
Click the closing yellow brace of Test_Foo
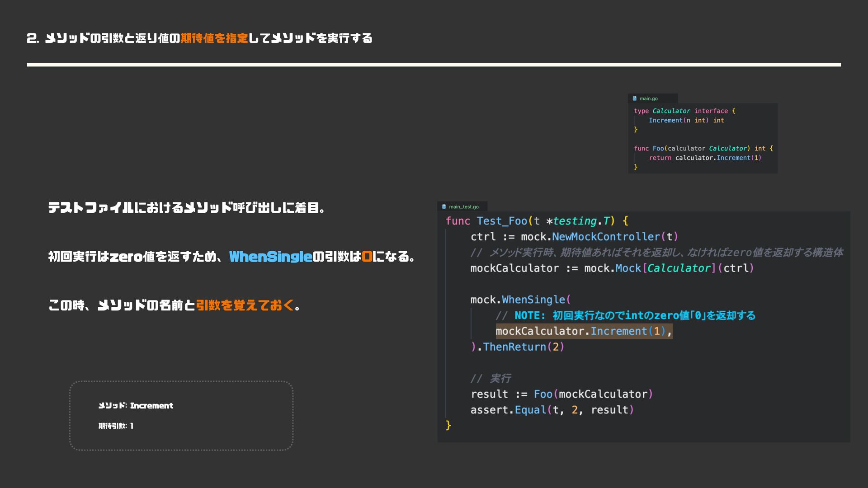(448, 425)
